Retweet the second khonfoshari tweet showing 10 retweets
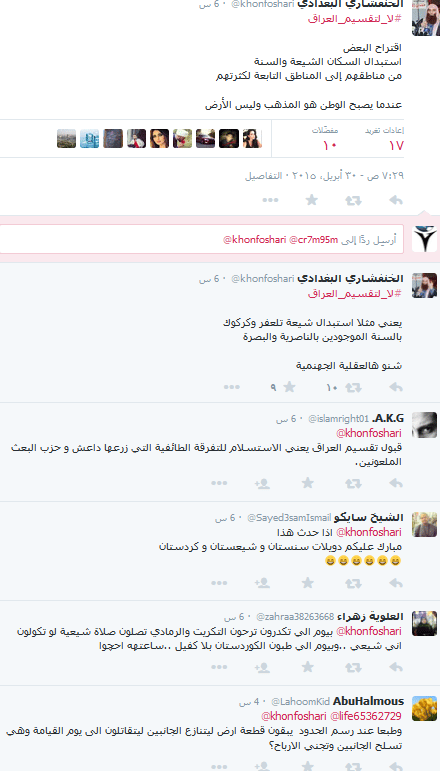This screenshot has width=440, height=771. (353, 387)
